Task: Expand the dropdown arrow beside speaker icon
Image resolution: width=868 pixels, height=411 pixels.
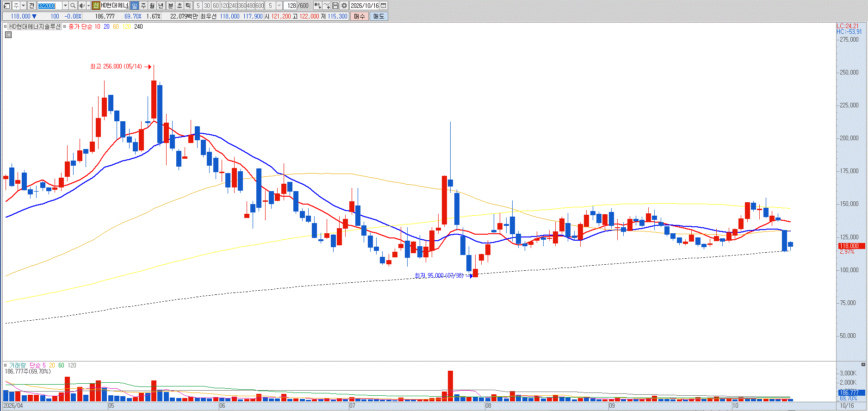Action: (x=88, y=6)
